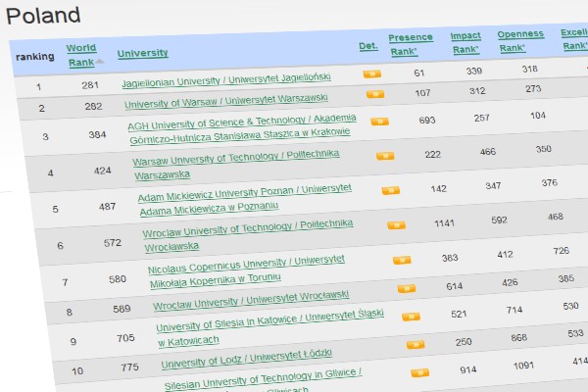Open details icon for Wroclaw University row
The width and height of the screenshot is (588, 392).
pos(407,288)
